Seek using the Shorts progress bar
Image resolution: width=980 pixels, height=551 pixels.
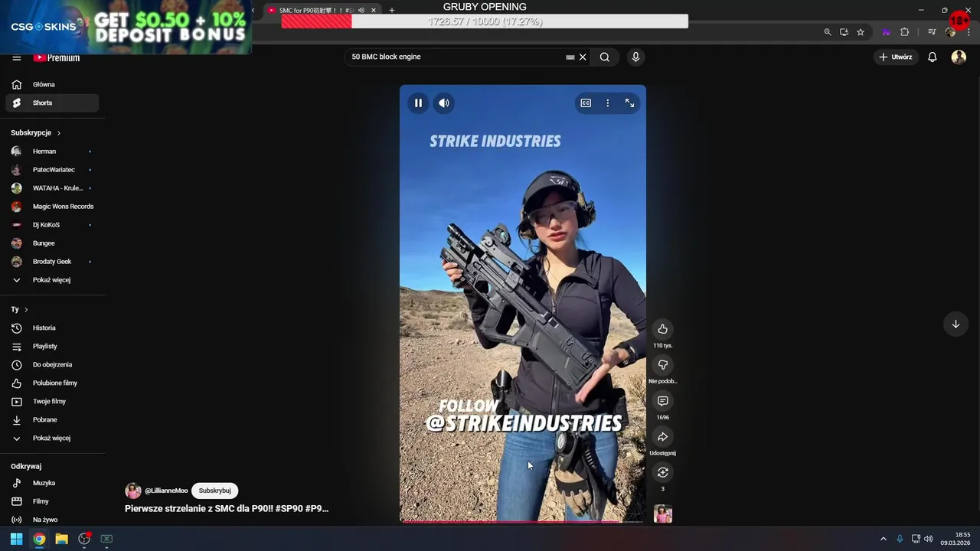523,522
